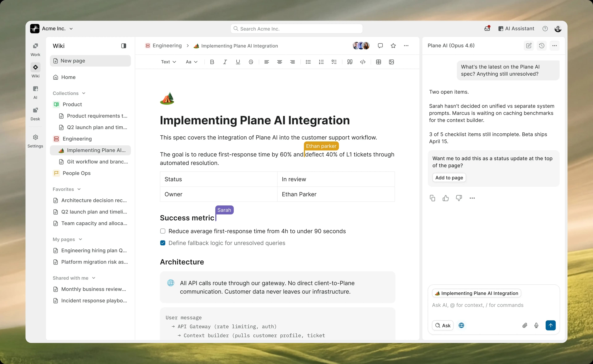Screen dimensions: 593x364
Task: Collapse the My pages section
Action: point(67,239)
